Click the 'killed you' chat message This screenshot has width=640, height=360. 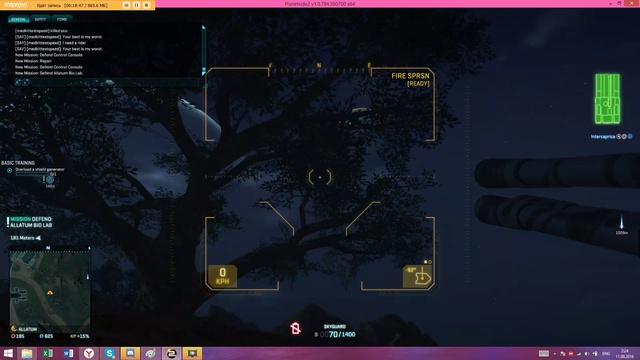click(41, 31)
